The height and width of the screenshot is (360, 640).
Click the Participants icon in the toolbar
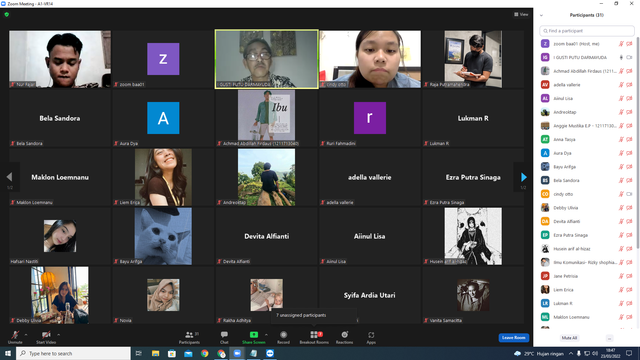[189, 335]
